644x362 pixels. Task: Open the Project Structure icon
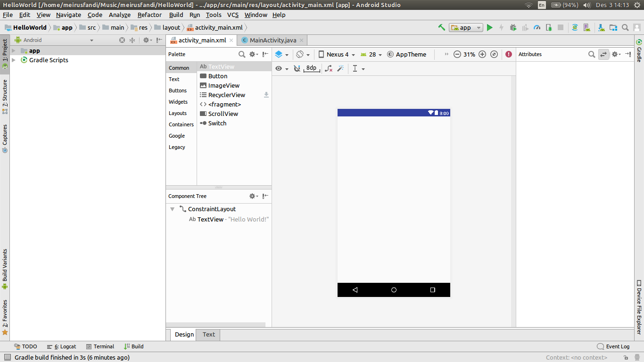(x=613, y=27)
